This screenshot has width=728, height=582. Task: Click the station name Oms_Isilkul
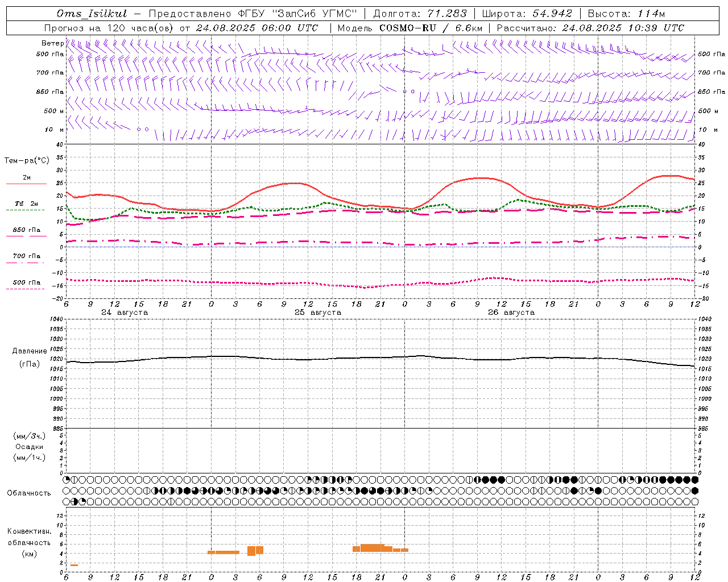[92, 14]
